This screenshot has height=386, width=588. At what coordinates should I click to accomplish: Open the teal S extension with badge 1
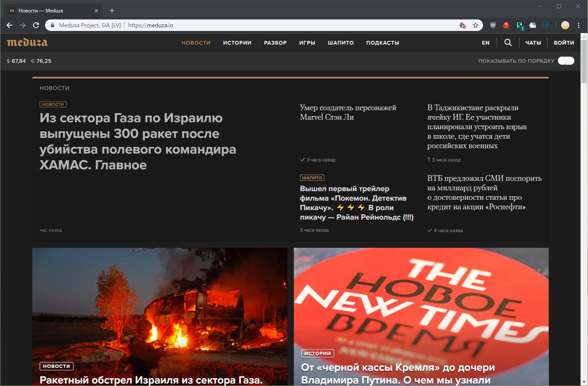pyautogui.click(x=520, y=26)
